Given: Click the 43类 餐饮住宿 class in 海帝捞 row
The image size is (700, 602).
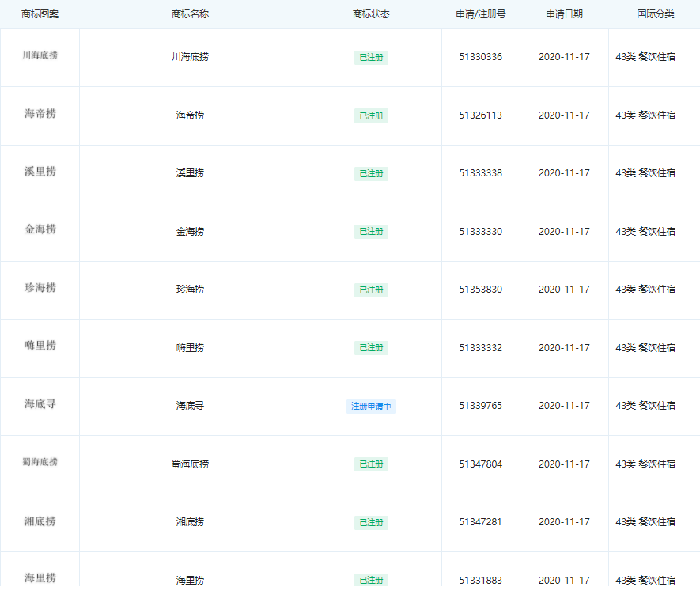Looking at the screenshot, I should (645, 115).
